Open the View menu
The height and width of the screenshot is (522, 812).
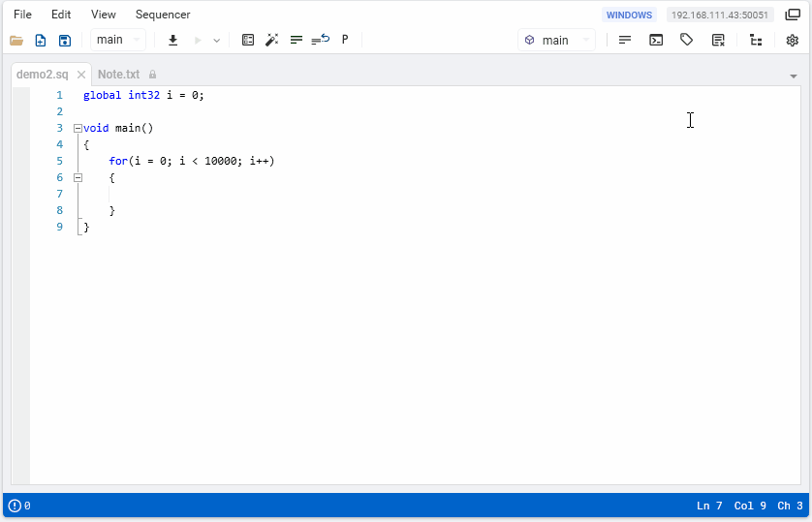103,15
